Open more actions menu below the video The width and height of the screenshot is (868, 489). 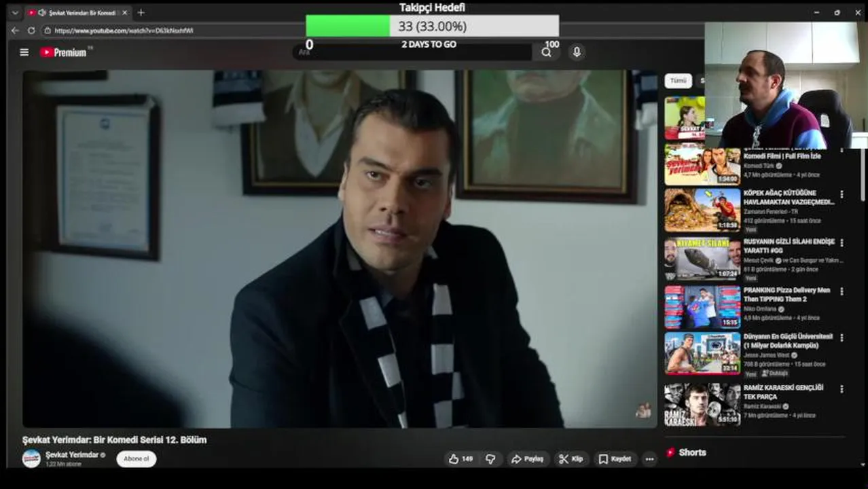pyautogui.click(x=649, y=459)
